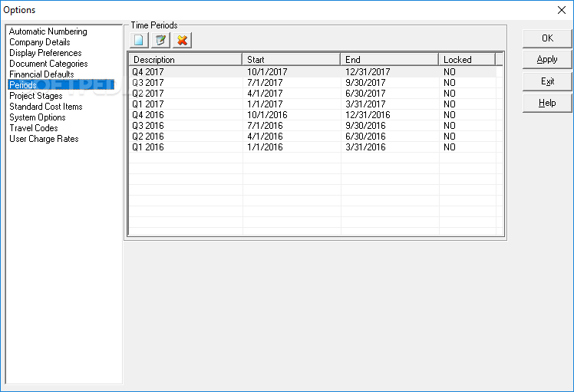Click end date 9/30/2017
Viewport: 574px width, 392px height.
click(x=365, y=83)
